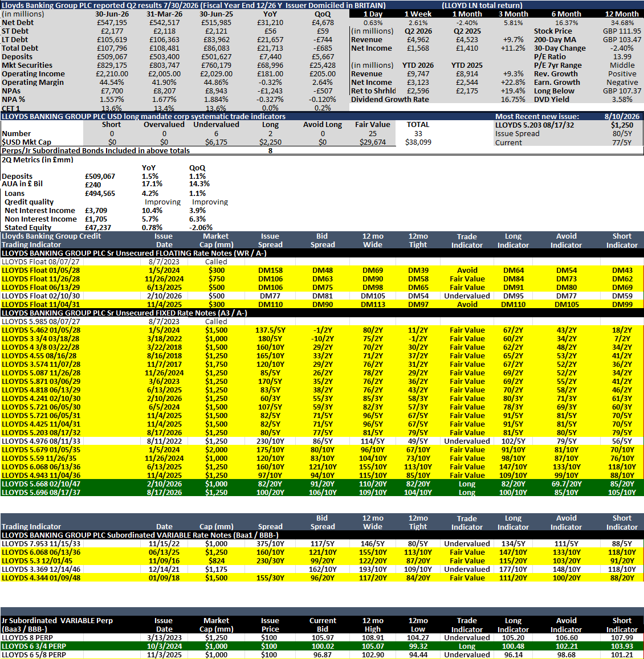644x659 pixels.
Task: Click the Most Recent new issue date
Action: pos(622,116)
